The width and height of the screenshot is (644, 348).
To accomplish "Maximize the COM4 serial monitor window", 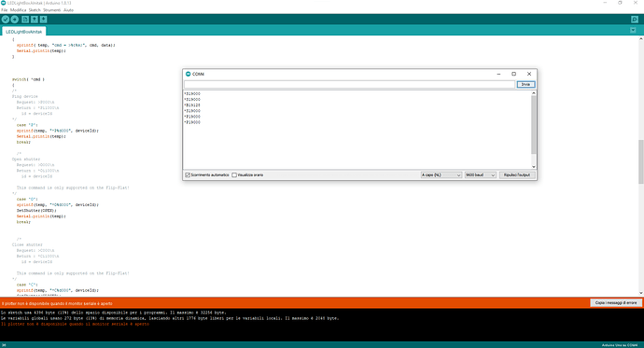I will (514, 74).
